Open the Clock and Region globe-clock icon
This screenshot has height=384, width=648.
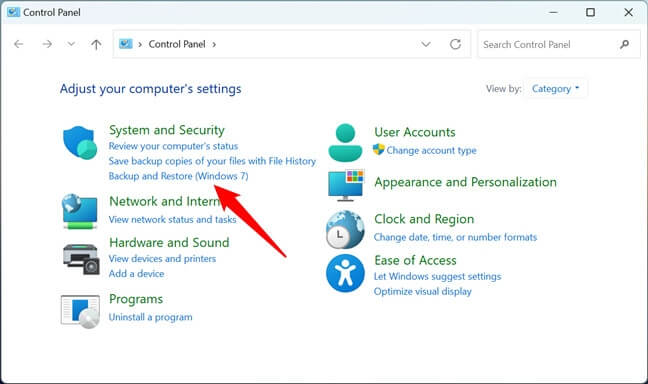(x=345, y=229)
